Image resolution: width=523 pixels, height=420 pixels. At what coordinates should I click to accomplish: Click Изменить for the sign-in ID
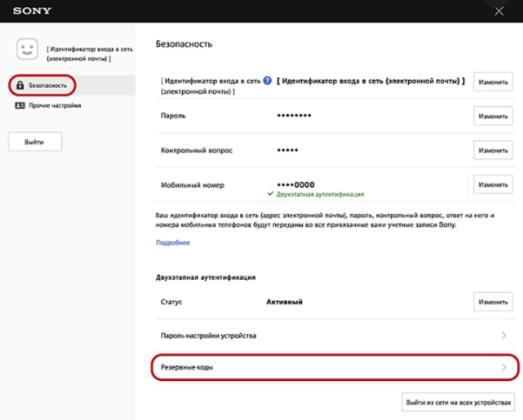click(493, 82)
